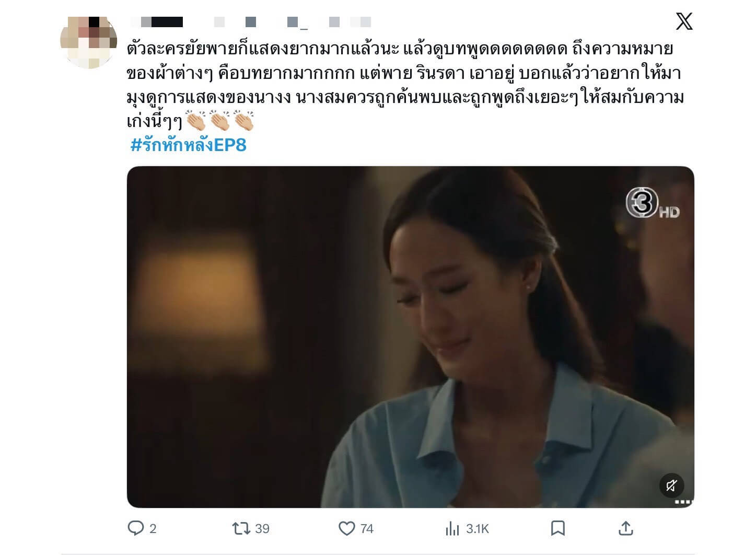Open the view analytics bar chart icon
This screenshot has height=555, width=756.
[x=452, y=529]
